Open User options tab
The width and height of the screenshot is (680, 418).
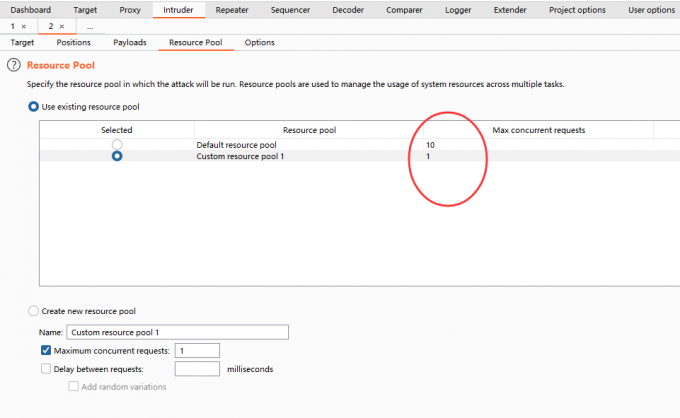(x=651, y=10)
